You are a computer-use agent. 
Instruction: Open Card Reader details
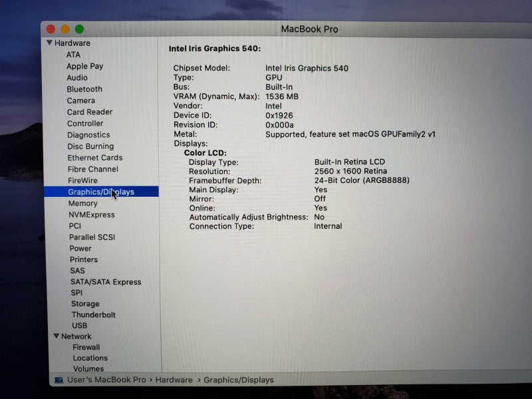[x=90, y=112]
